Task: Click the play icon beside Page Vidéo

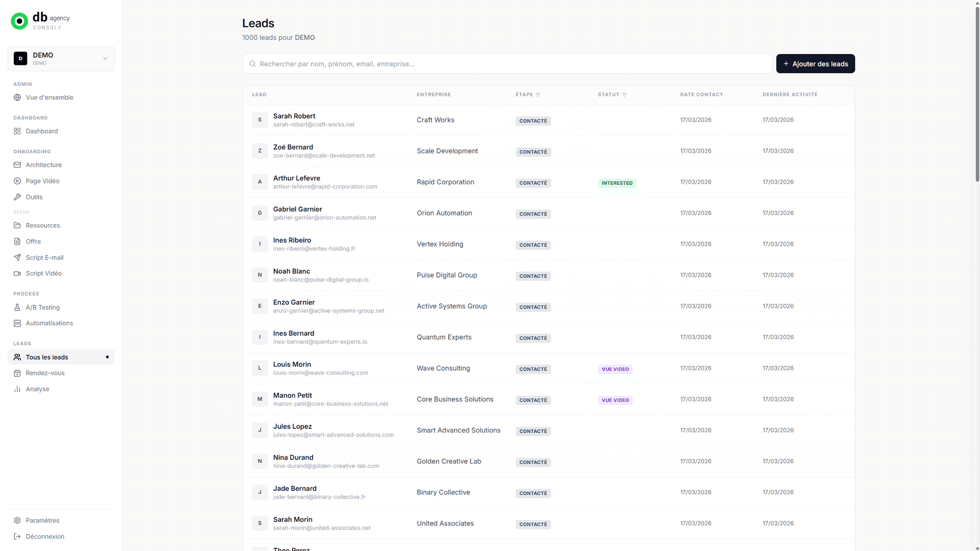Action: 17,181
